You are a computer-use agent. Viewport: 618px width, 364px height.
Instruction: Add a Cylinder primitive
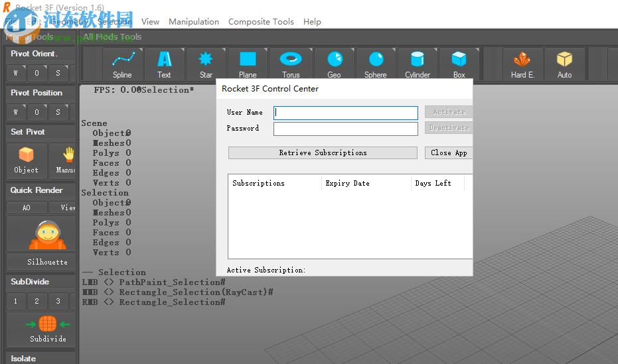(418, 64)
